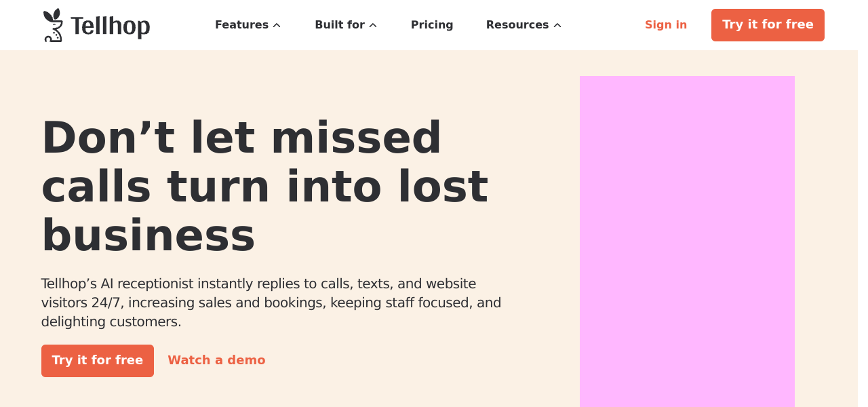Image resolution: width=868 pixels, height=407 pixels.
Task: Go to the Pricing page
Action: (x=432, y=25)
